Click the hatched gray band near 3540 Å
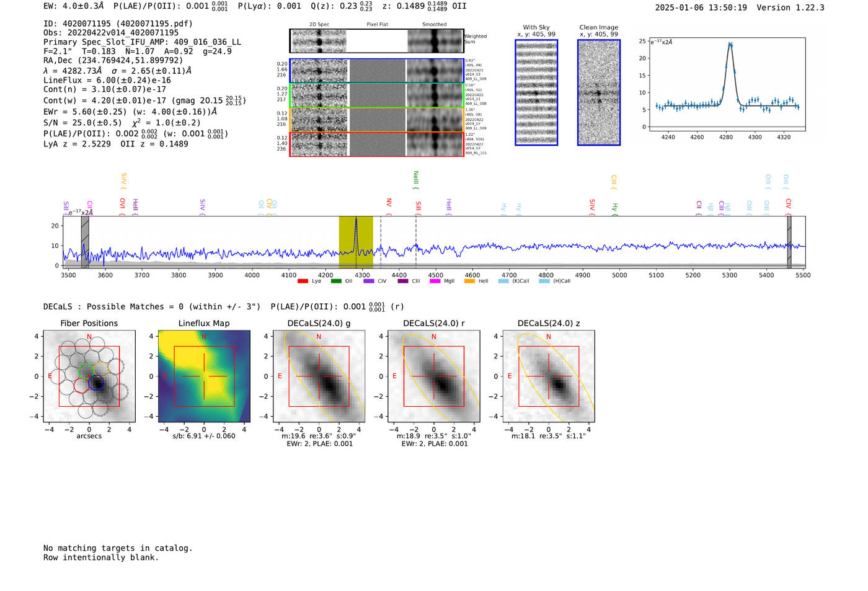The width and height of the screenshot is (868, 591). (x=85, y=242)
